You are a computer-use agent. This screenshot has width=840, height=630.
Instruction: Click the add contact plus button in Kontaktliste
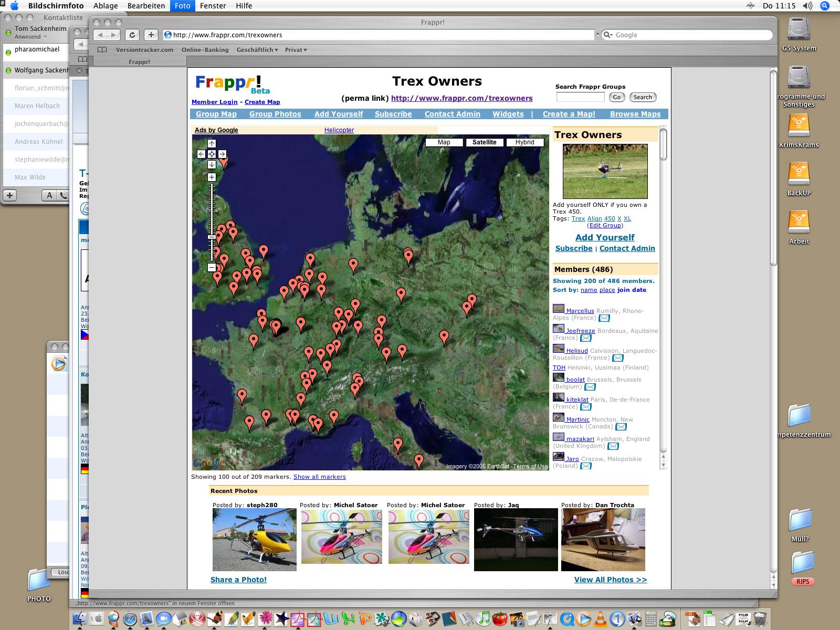click(10, 195)
